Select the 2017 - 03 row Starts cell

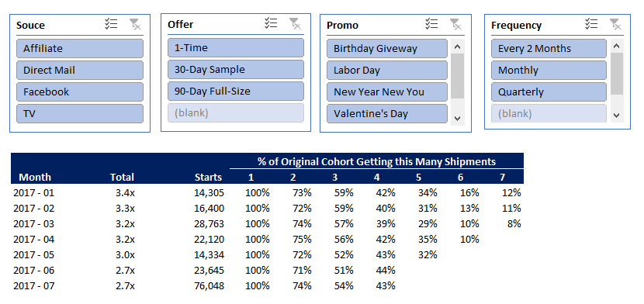pos(209,224)
